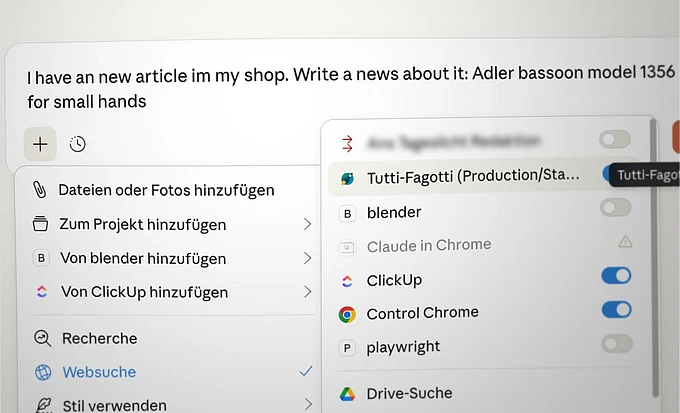Enable the playwright connector toggle
The image size is (680, 413).
tap(617, 344)
